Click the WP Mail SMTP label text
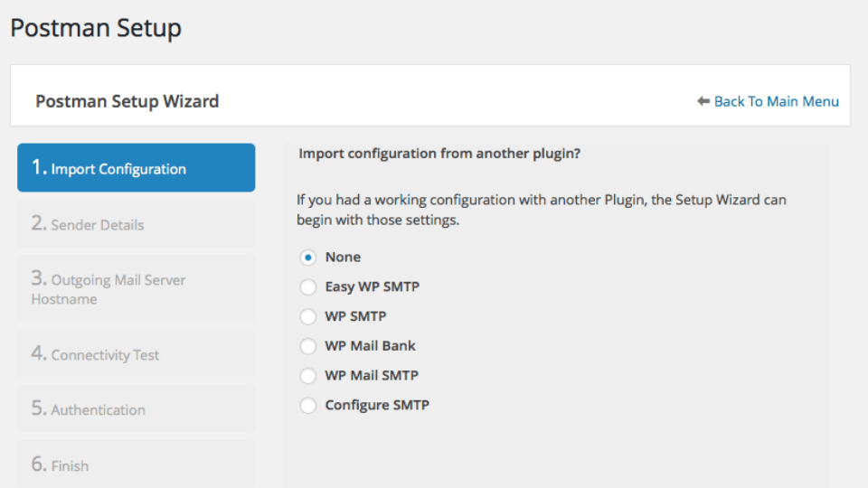 click(372, 375)
